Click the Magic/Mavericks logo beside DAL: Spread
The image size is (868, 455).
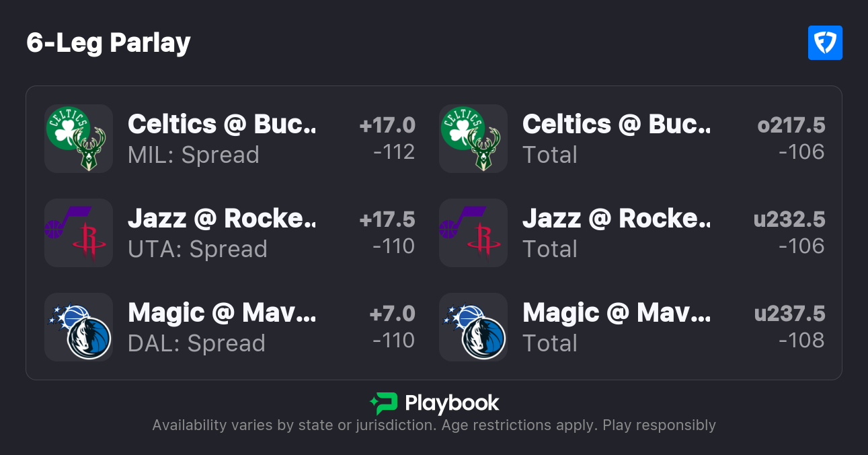(x=78, y=327)
